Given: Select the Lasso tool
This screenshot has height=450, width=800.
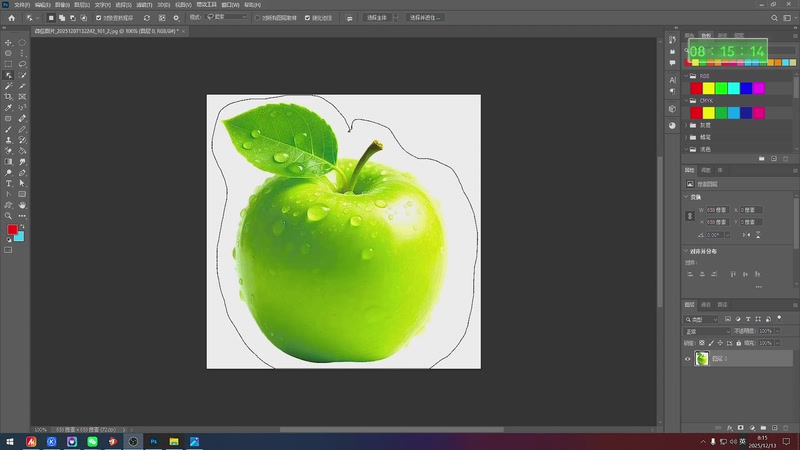Looking at the screenshot, I should point(22,64).
